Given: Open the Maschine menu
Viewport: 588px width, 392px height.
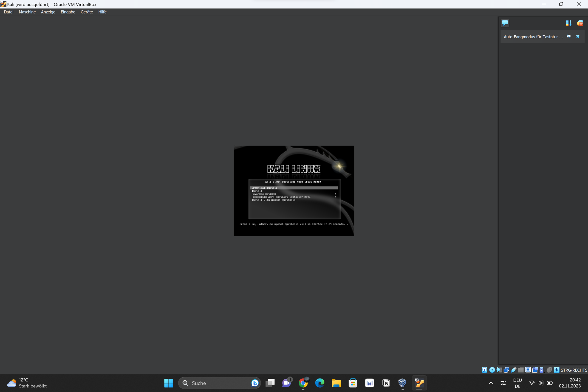Looking at the screenshot, I should coord(27,12).
